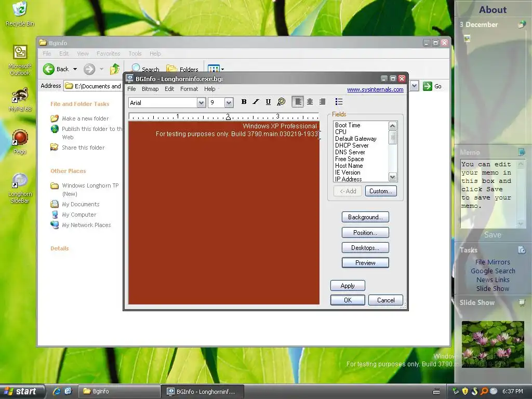Open the Recycle Bin desktop icon
The width and height of the screenshot is (532, 399).
click(20, 14)
